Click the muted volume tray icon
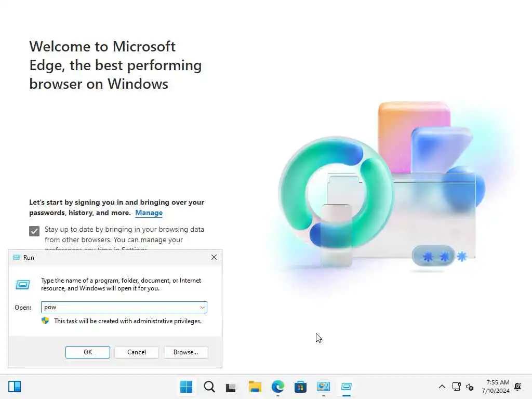532x399 pixels. pos(470,387)
